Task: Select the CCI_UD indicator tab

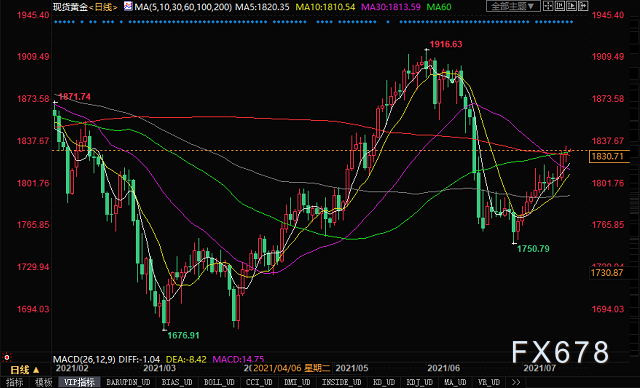Action: click(x=259, y=382)
